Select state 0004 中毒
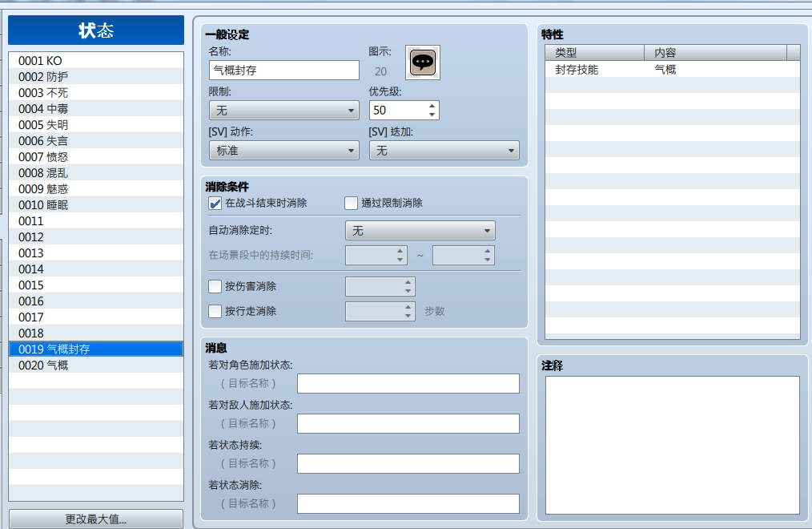The width and height of the screenshot is (812, 529). click(96, 109)
